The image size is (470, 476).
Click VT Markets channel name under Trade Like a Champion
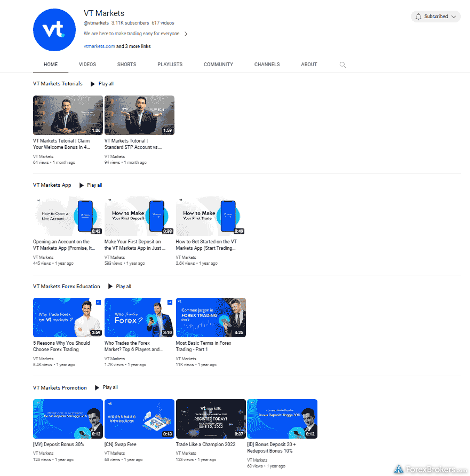186,453
